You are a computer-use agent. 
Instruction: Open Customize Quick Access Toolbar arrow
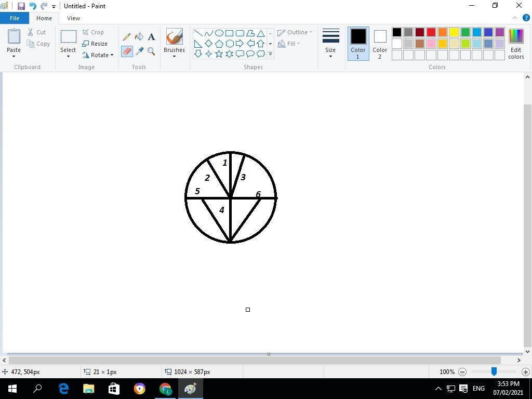pos(54,6)
